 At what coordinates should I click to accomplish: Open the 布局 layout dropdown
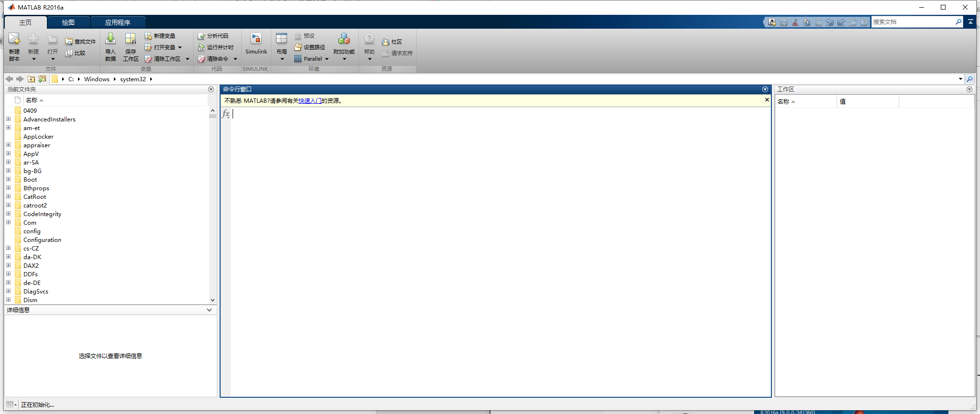[282, 47]
